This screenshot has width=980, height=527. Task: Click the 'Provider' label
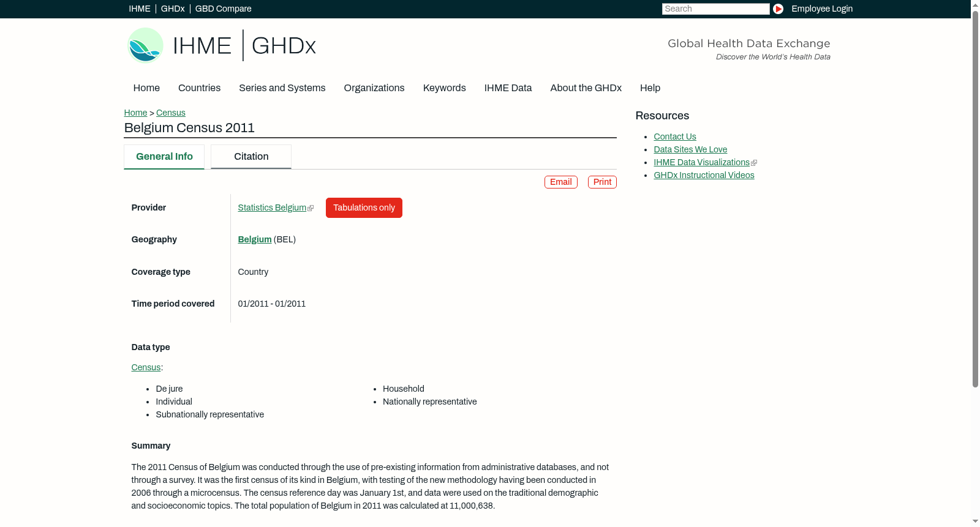click(x=149, y=207)
